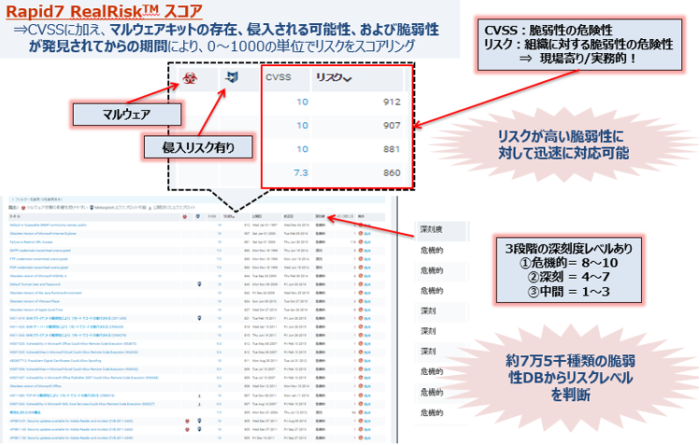Open Obsolete Version of Microsoft Internet Explorer

click(x=43, y=233)
